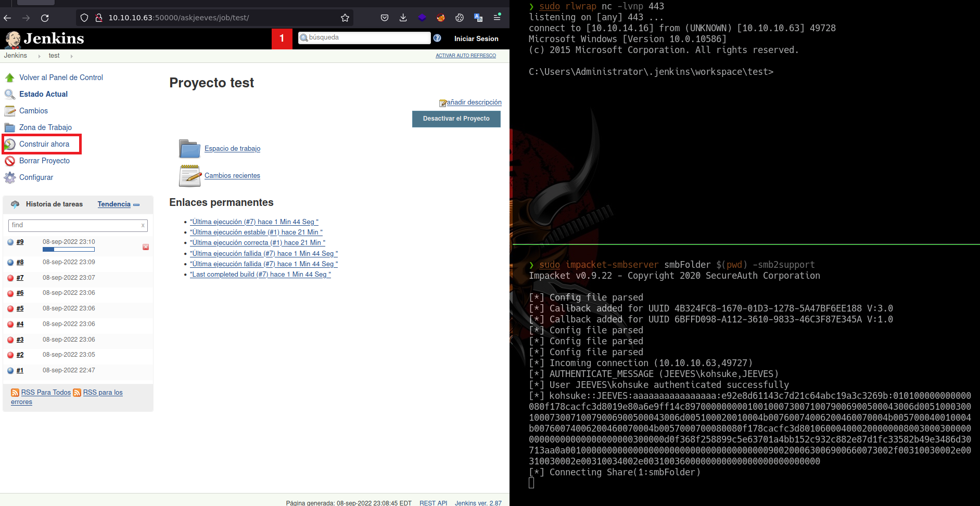This screenshot has width=980, height=506.
Task: Open build #9 in history
Action: pyautogui.click(x=20, y=242)
